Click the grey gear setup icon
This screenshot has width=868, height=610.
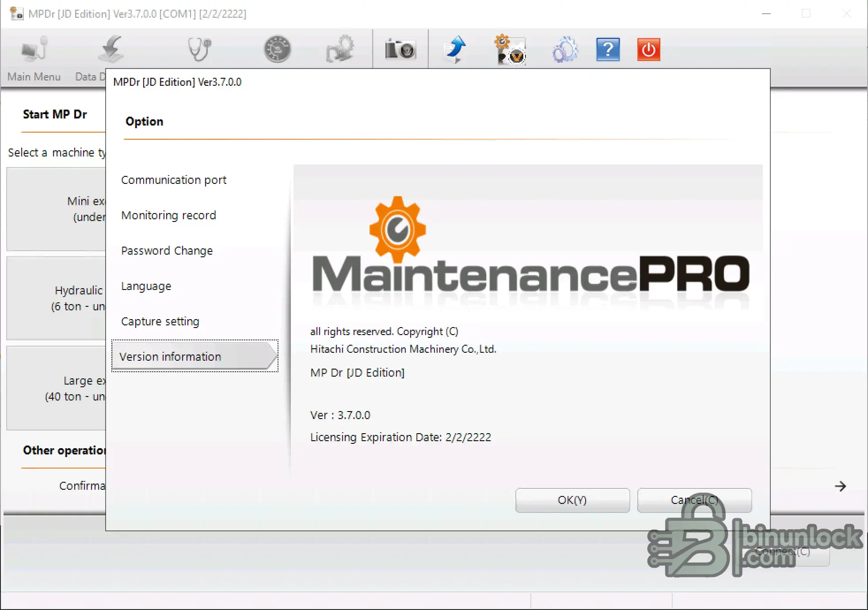pos(340,49)
